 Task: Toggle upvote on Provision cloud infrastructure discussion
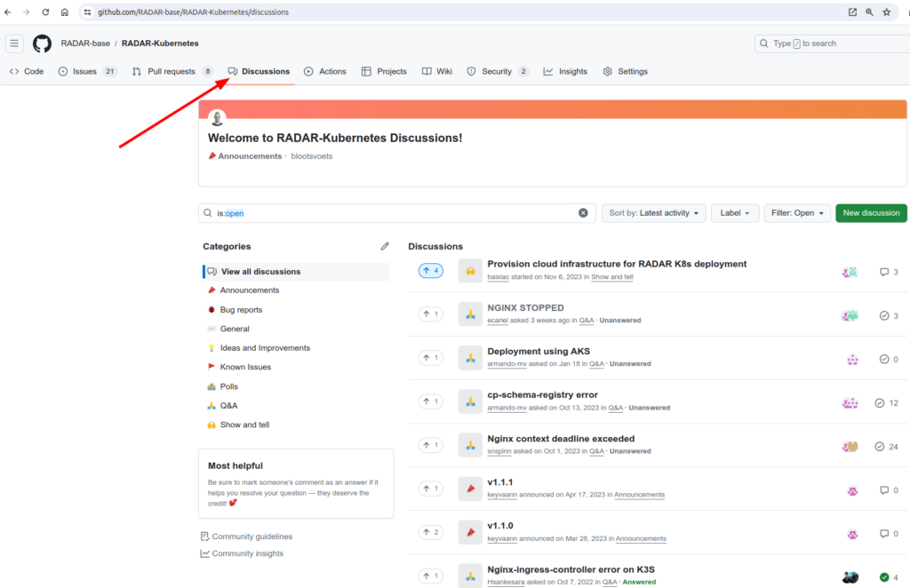pyautogui.click(x=431, y=270)
